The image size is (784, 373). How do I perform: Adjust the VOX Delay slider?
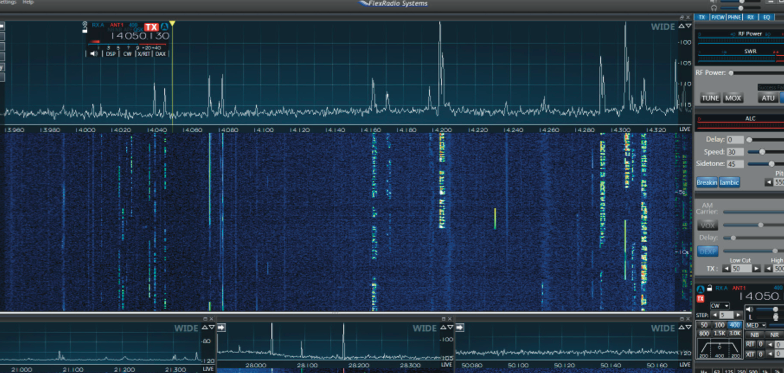point(754,238)
